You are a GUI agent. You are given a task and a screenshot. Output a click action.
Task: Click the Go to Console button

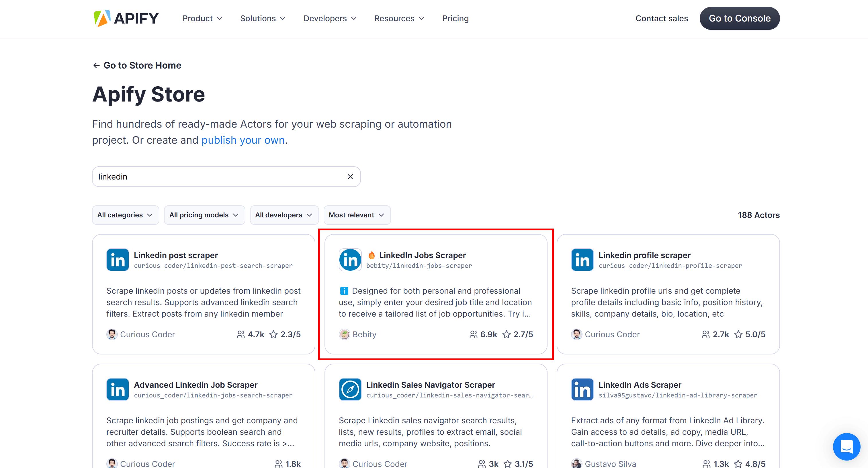[739, 18]
